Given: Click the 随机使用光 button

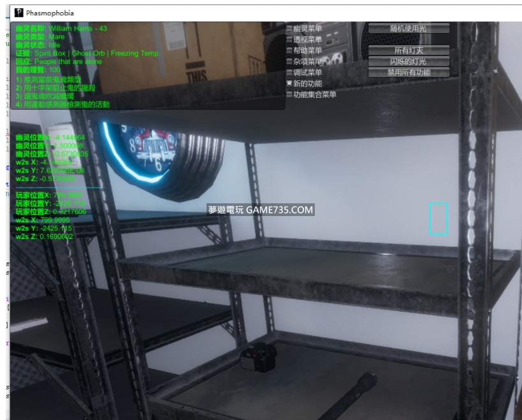Looking at the screenshot, I should pyautogui.click(x=409, y=29).
